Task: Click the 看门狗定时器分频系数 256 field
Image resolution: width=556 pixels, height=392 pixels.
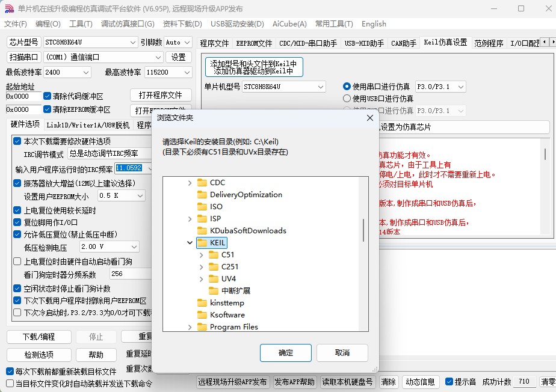Action: pyautogui.click(x=131, y=274)
